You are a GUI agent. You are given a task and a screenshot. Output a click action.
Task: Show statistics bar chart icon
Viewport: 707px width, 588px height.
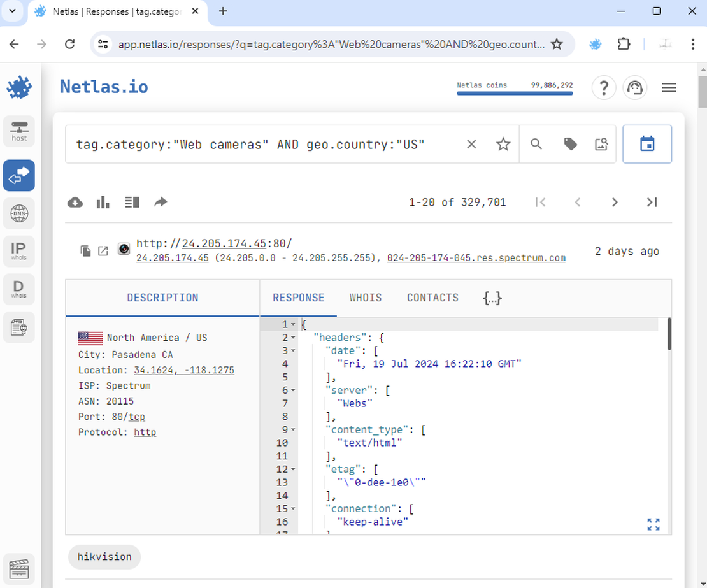(103, 203)
